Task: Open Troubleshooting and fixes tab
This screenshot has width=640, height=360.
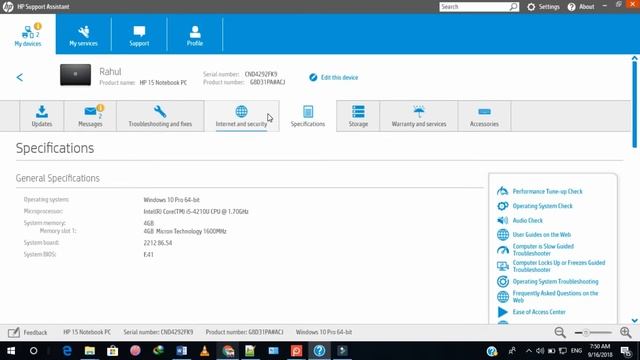Action: pos(160,116)
